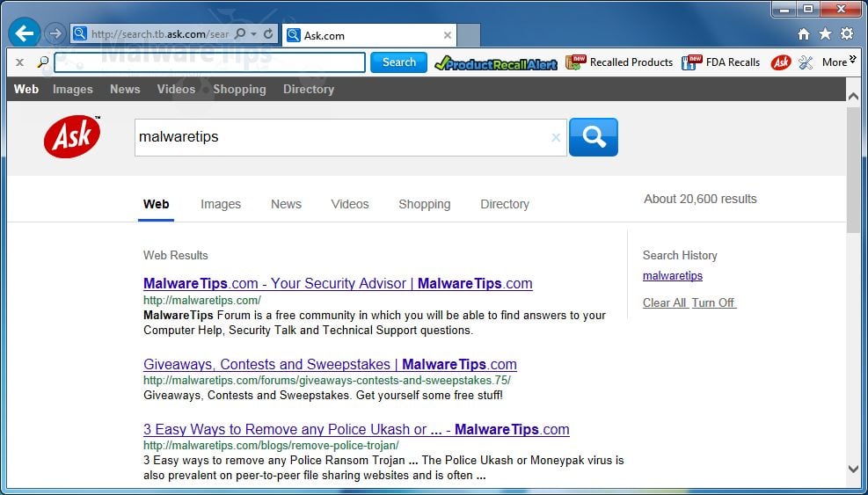The width and height of the screenshot is (868, 495).
Task: Select Shopping in the dark navigation bar
Action: 239,89
